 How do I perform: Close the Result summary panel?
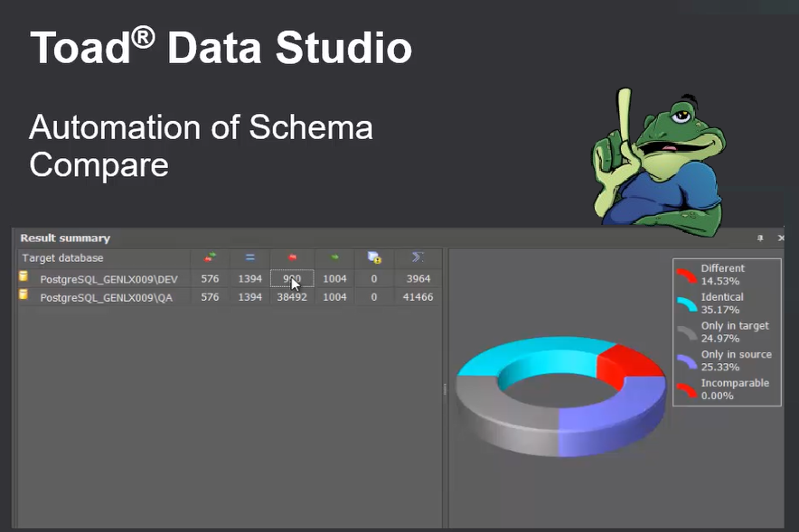click(781, 238)
